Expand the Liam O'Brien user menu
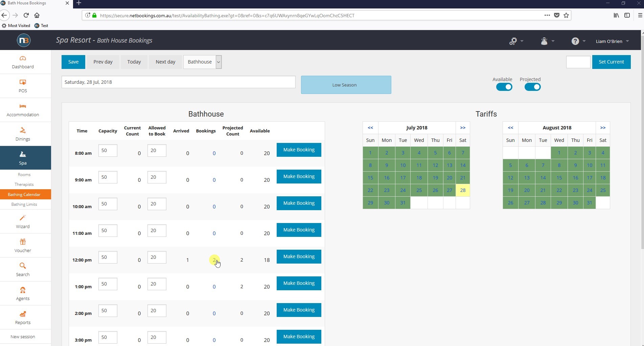644x346 pixels. (x=612, y=41)
